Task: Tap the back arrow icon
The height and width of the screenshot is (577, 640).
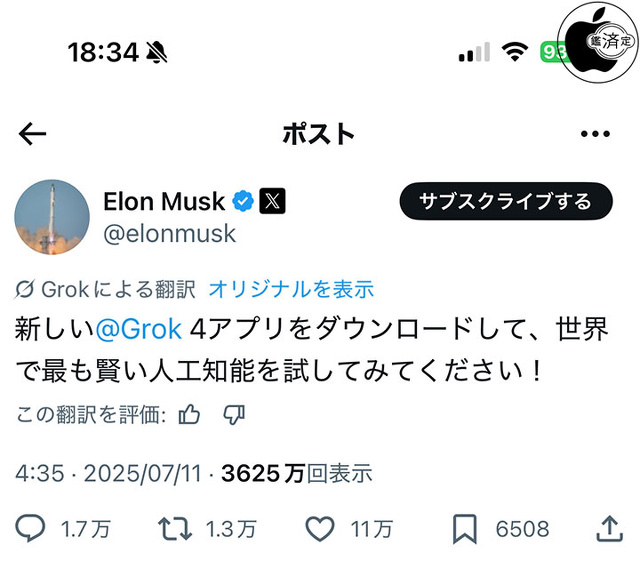Action: click(33, 134)
